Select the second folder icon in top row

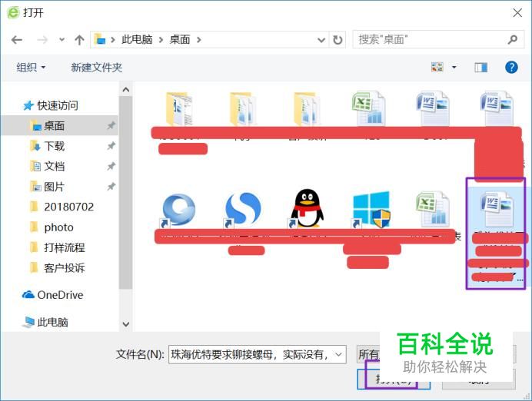242,109
